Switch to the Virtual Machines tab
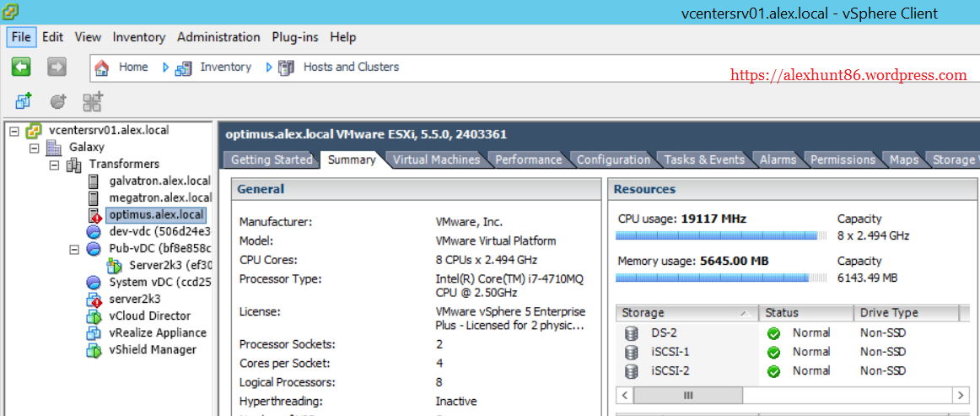Viewport: 980px width, 416px height. [436, 159]
